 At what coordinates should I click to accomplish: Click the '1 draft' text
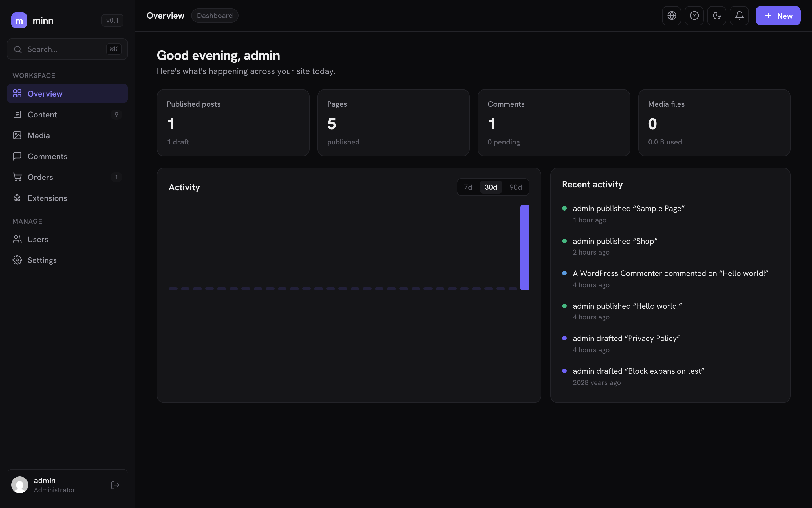point(178,142)
